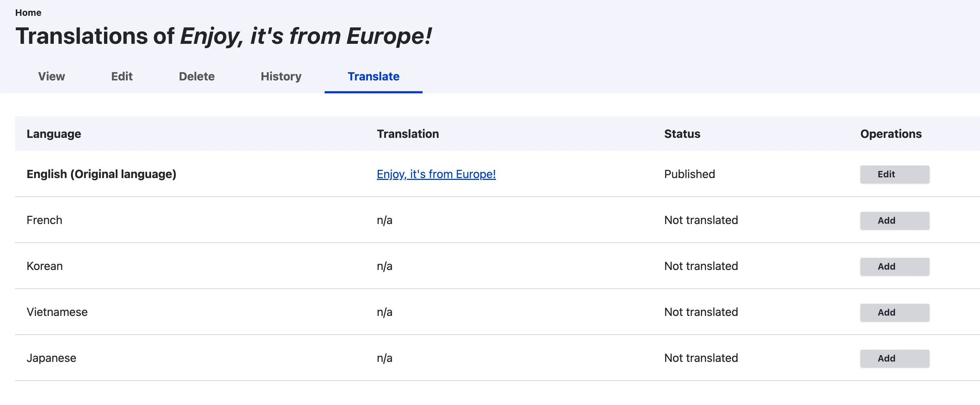The height and width of the screenshot is (405, 980).
Task: Click the Home breadcrumb link
Action: tap(28, 13)
